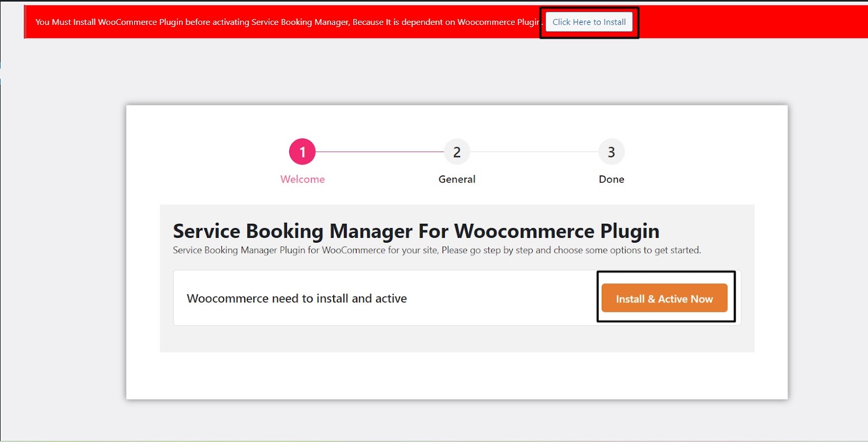Click the 'Please go step by step' description text

point(437,250)
